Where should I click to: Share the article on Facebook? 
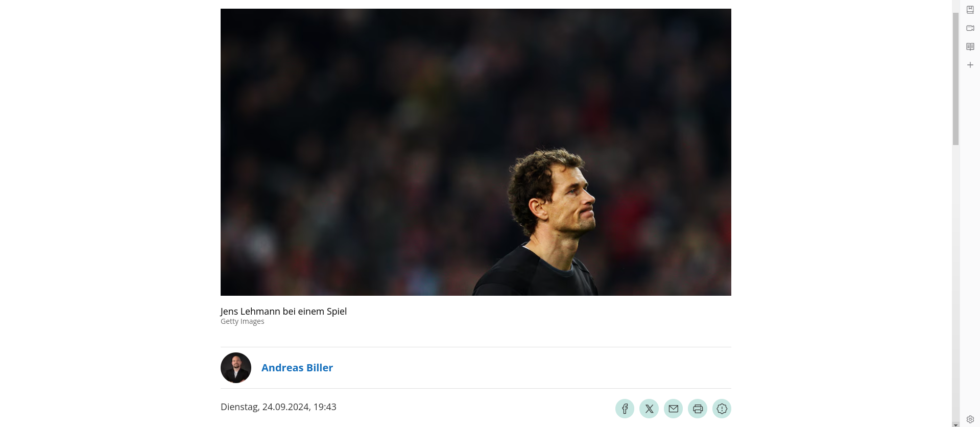click(x=625, y=409)
